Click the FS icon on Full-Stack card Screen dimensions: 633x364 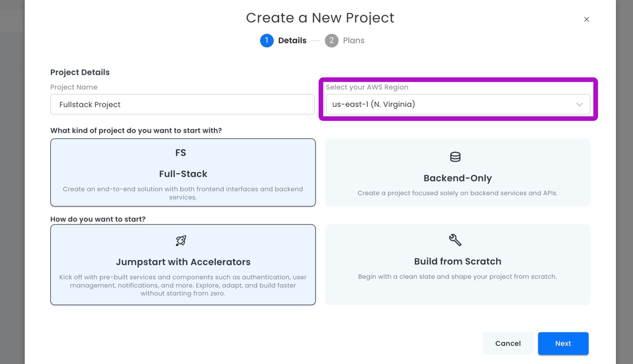point(181,153)
